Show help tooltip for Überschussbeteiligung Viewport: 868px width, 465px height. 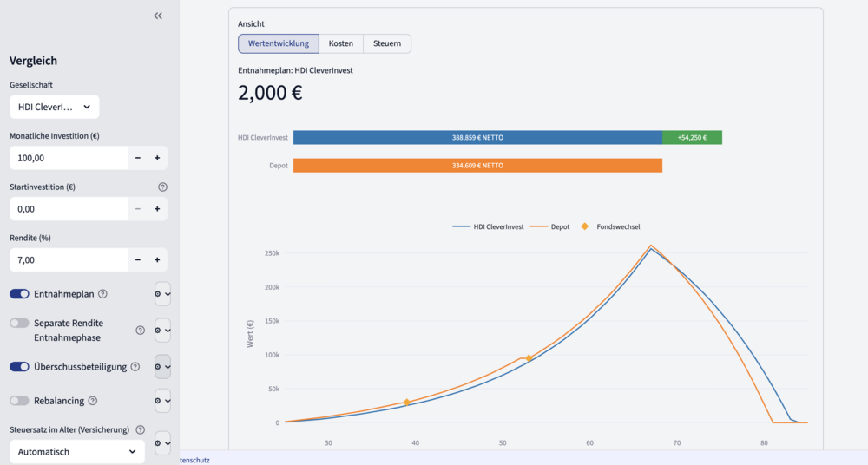(135, 367)
